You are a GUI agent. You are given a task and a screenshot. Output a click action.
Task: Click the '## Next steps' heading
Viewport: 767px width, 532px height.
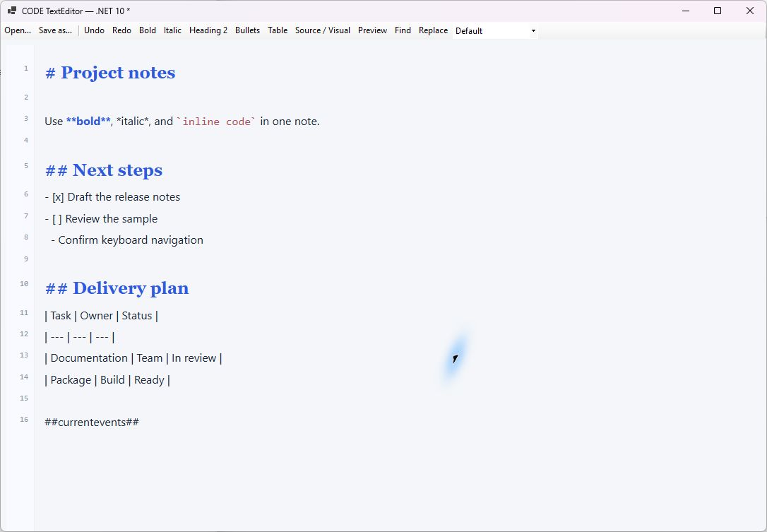(104, 170)
